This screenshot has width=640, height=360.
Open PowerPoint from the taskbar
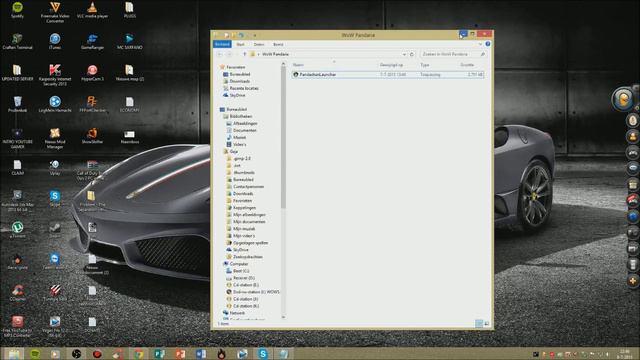click(x=180, y=354)
